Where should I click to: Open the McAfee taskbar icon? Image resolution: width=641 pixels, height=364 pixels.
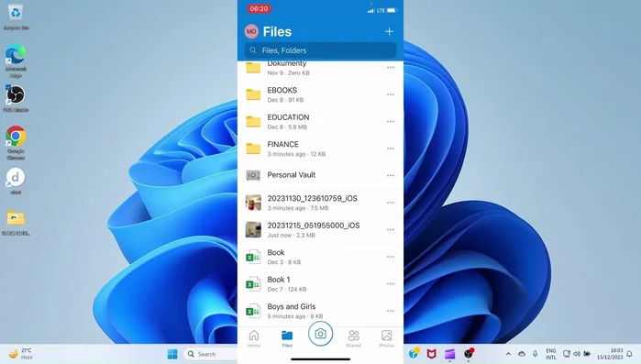431,354
